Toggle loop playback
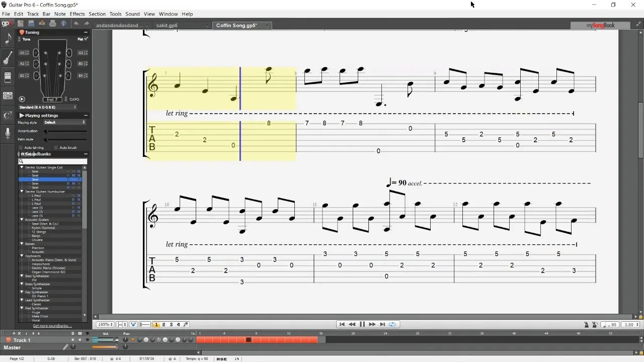Screen dimensions: 644x362 pyautogui.click(x=392, y=324)
